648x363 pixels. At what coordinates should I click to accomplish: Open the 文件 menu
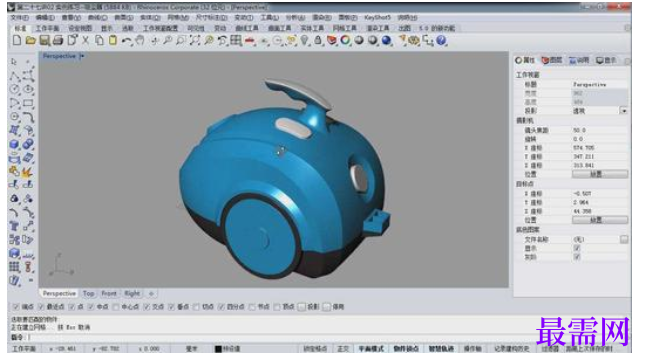coord(19,18)
